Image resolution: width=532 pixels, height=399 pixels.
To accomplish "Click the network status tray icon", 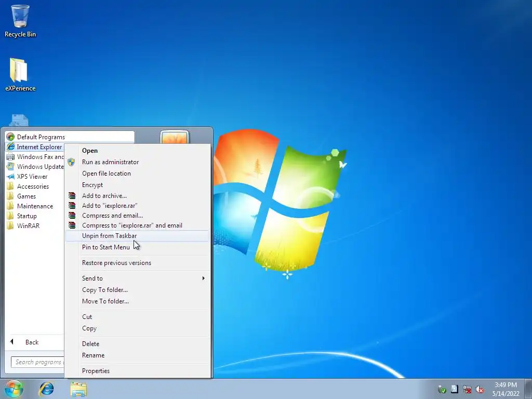I will (x=467, y=390).
